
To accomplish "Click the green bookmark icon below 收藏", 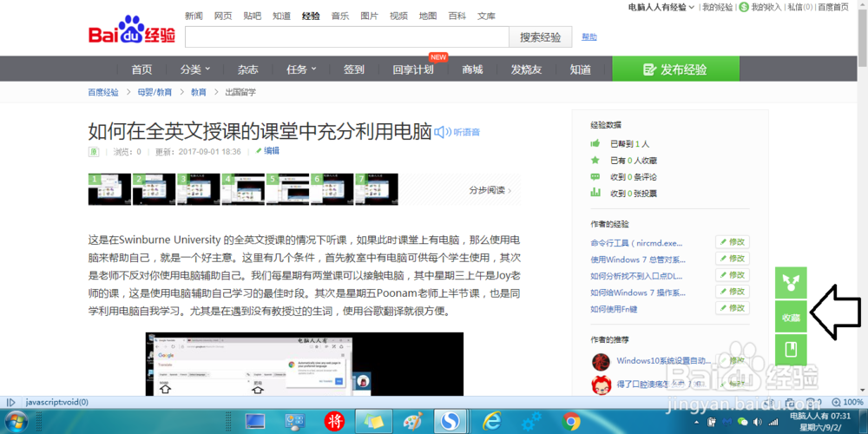I will click(791, 350).
